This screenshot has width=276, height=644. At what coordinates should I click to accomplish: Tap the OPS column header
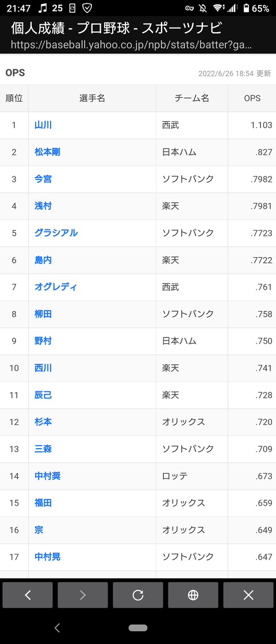[x=252, y=98]
